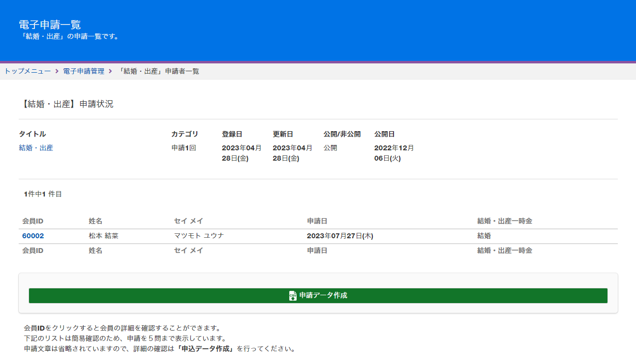Select the kana マツモト ユウナ

(199, 236)
